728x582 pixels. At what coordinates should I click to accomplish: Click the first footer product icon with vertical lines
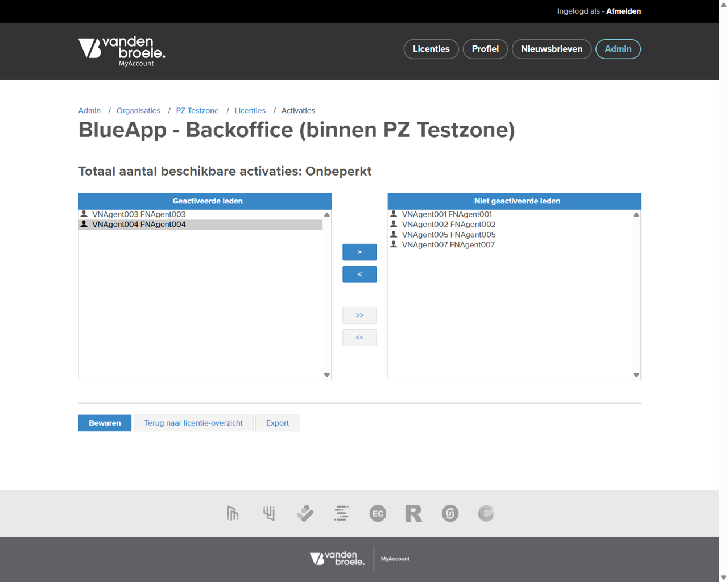(233, 513)
